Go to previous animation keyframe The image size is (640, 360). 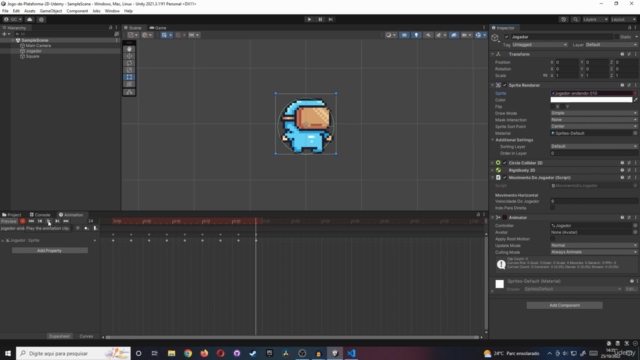40,221
